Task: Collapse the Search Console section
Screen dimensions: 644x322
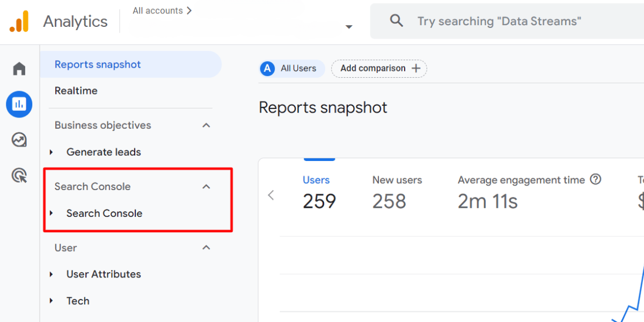Action: [206, 186]
